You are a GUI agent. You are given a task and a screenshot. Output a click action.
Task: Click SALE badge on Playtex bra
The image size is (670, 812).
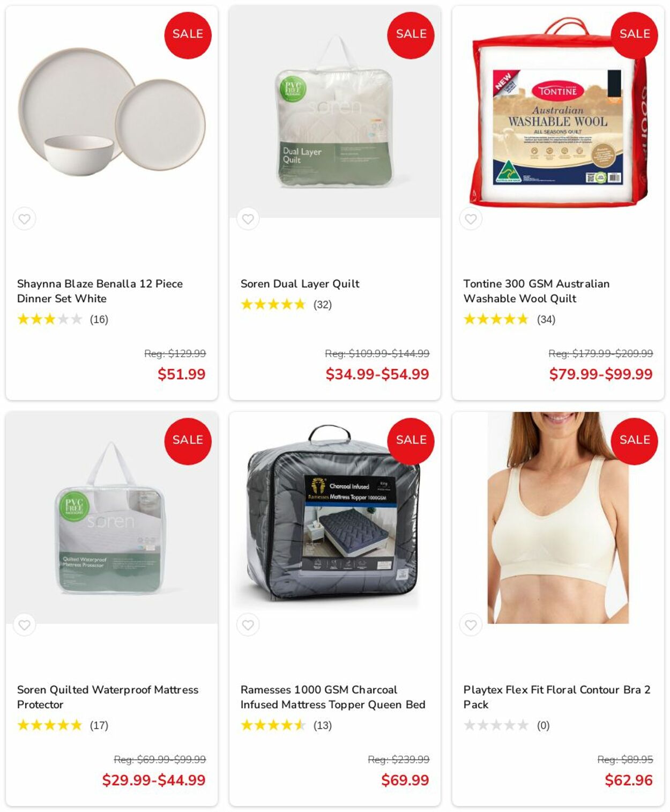(x=634, y=441)
